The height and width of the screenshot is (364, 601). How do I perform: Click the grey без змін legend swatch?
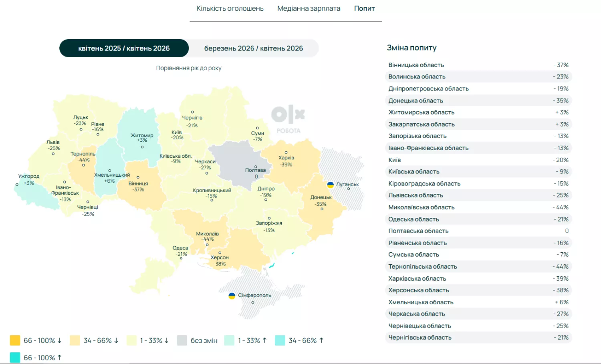tap(182, 340)
